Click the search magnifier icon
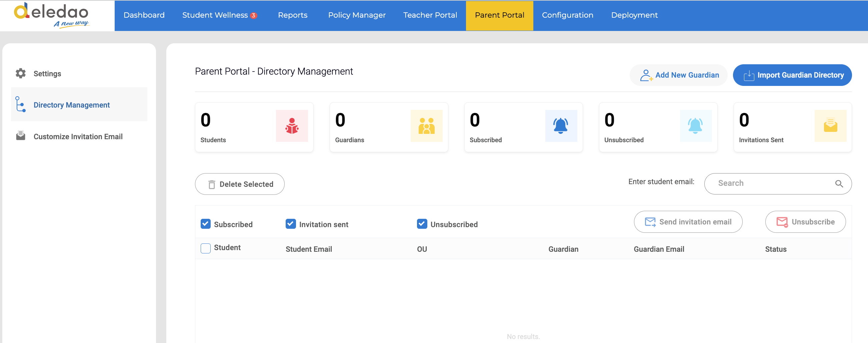 pos(839,184)
